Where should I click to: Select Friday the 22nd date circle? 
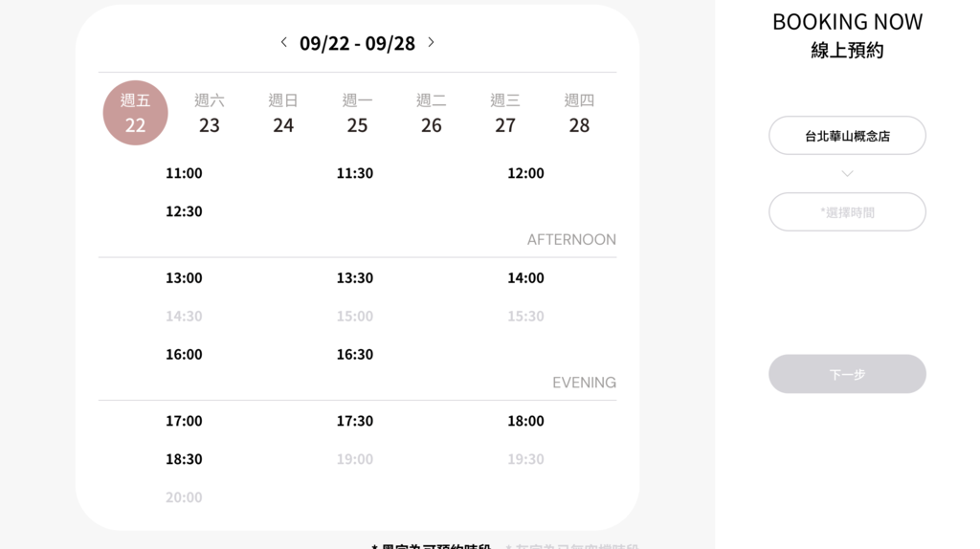click(x=135, y=113)
